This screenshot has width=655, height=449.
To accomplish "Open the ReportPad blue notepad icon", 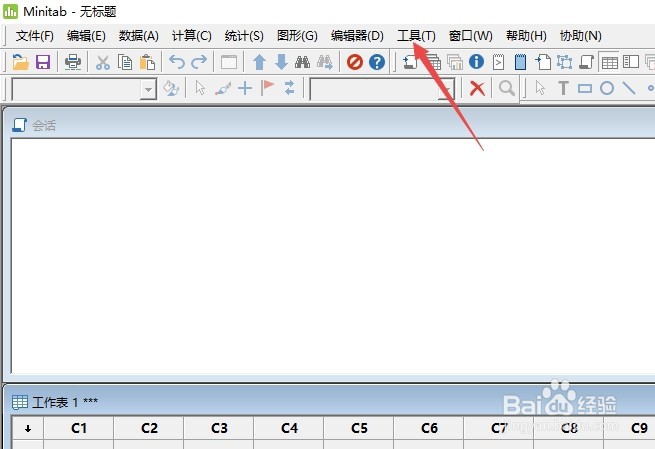I will pos(520,62).
